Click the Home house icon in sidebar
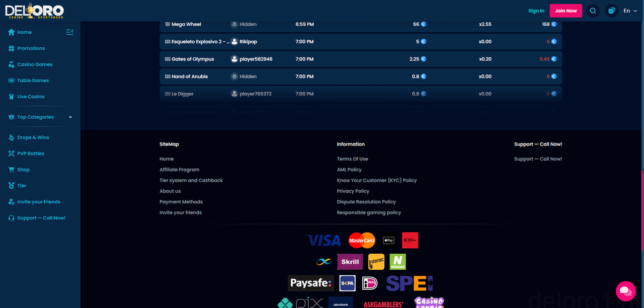 [x=12, y=32]
